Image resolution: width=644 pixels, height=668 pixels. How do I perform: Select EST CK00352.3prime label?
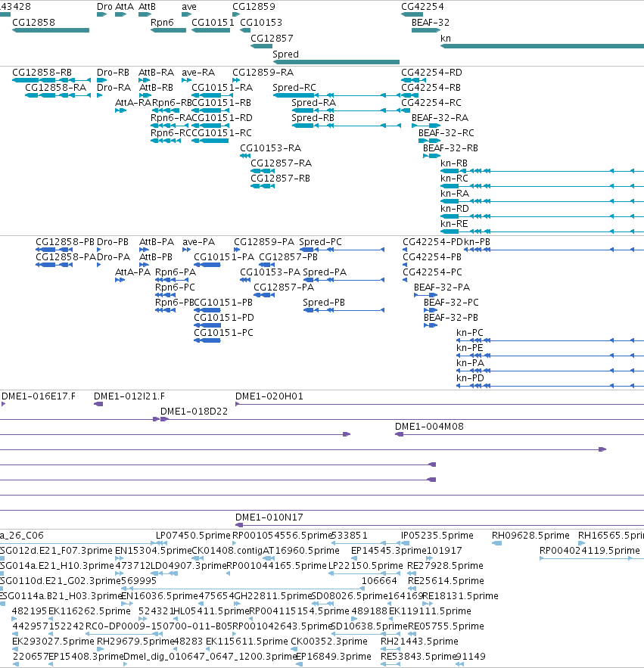(329, 642)
